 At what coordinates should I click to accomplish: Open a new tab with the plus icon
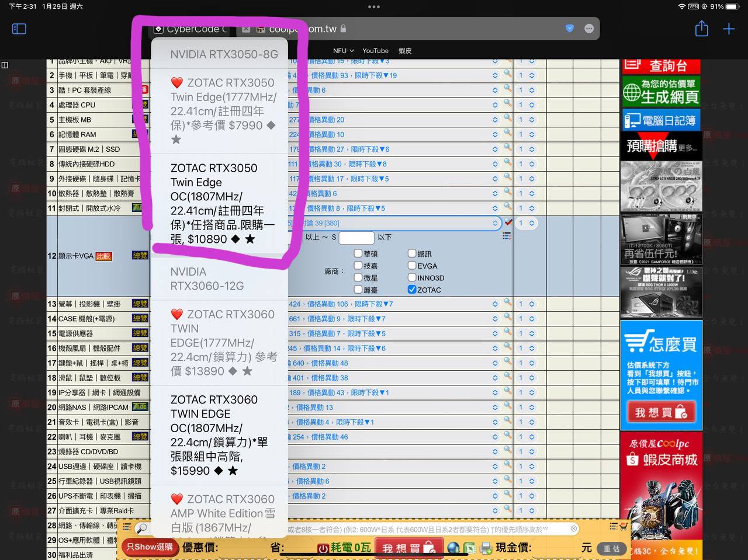coord(729,29)
